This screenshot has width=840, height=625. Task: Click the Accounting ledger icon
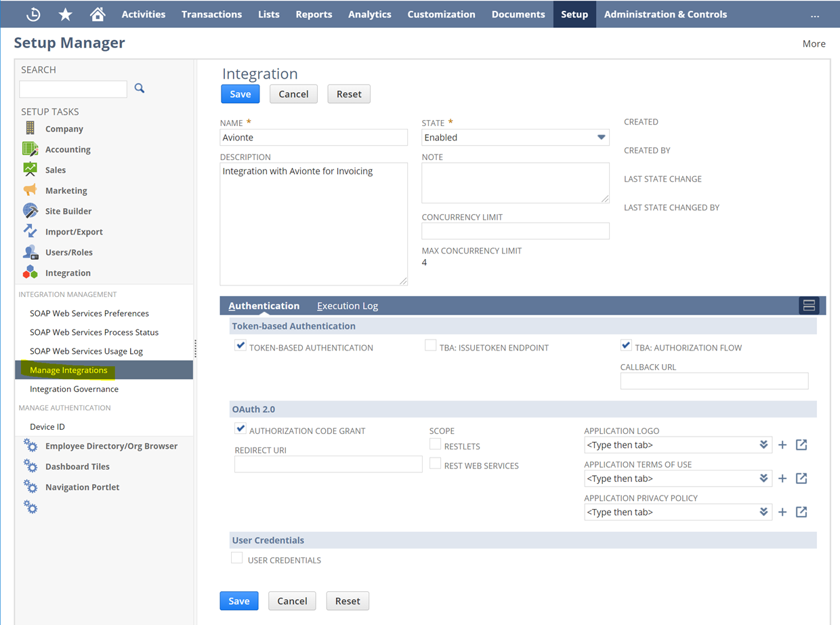point(30,149)
